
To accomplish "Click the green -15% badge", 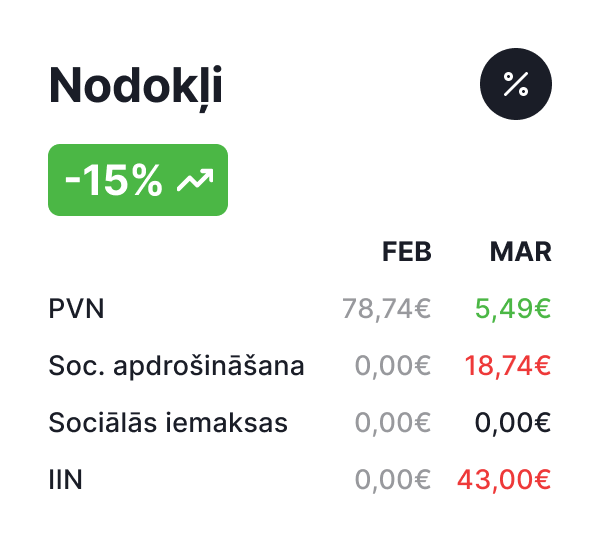I will point(138,180).
